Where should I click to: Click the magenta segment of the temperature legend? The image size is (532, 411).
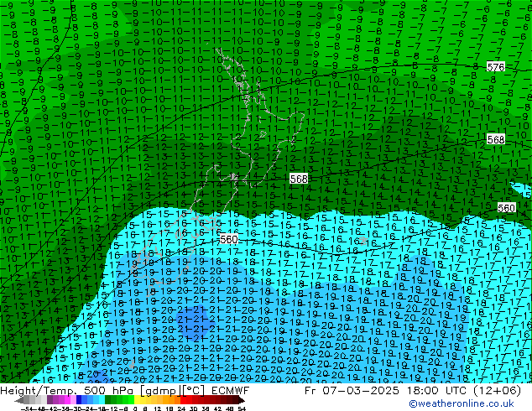point(67,400)
